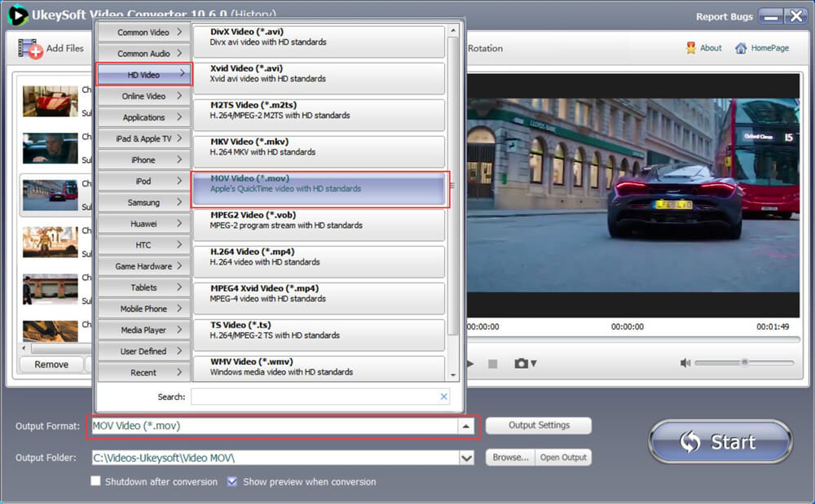
Task: Choose WMV Video (*.wmv) format
Action: [319, 368]
